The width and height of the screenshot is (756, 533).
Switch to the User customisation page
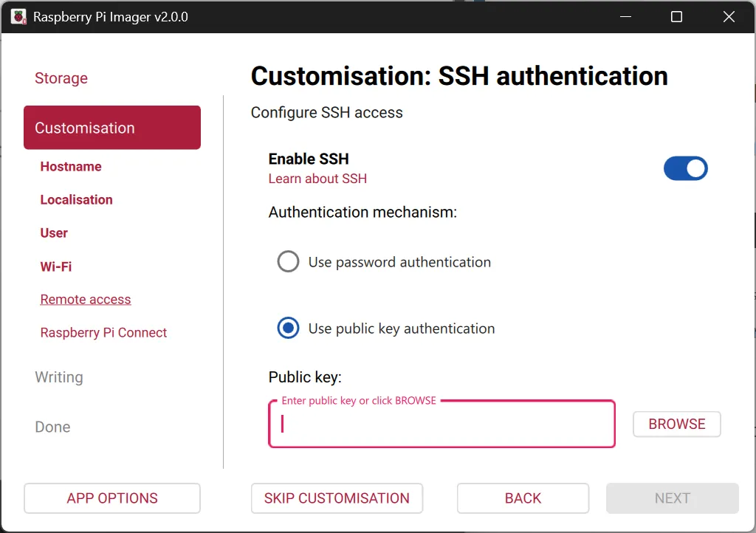[54, 233]
